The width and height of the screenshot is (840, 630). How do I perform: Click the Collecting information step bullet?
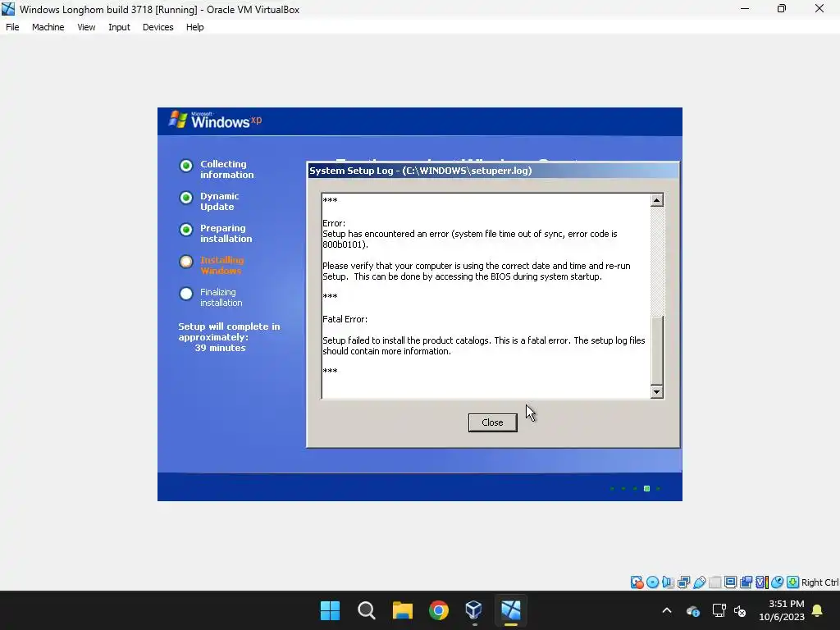click(x=186, y=166)
